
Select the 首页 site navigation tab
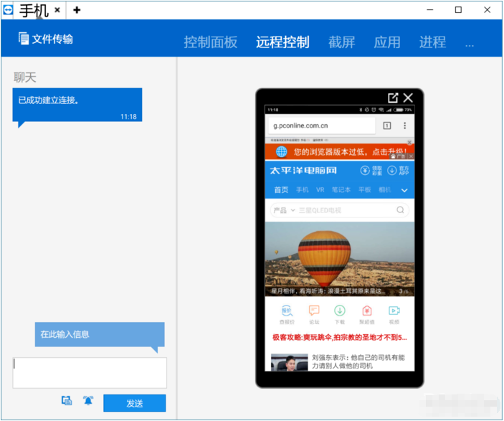(x=281, y=190)
